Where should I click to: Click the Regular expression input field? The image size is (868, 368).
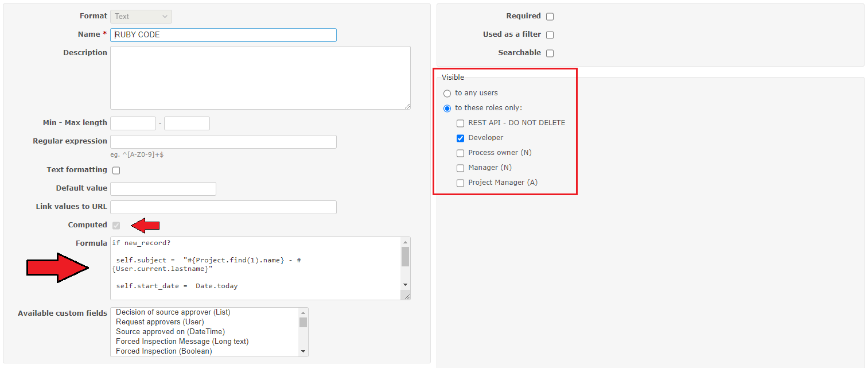(223, 141)
